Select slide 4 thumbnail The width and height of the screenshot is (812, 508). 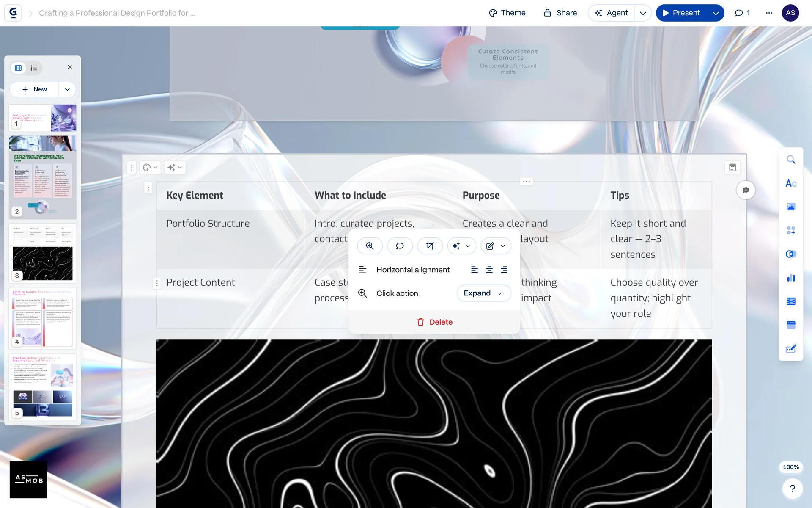42,318
